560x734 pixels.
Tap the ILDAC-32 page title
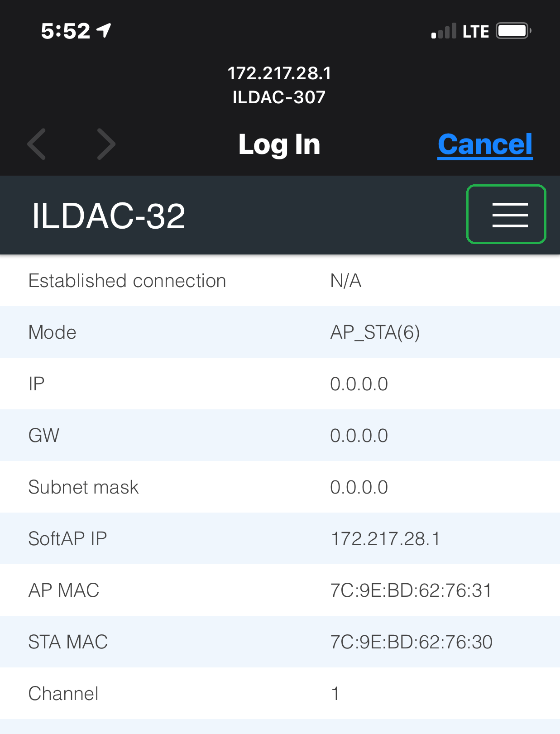click(109, 216)
